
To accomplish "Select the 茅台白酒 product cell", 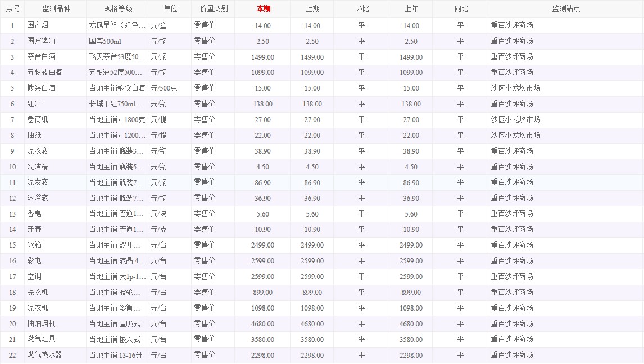I will click(x=56, y=57).
